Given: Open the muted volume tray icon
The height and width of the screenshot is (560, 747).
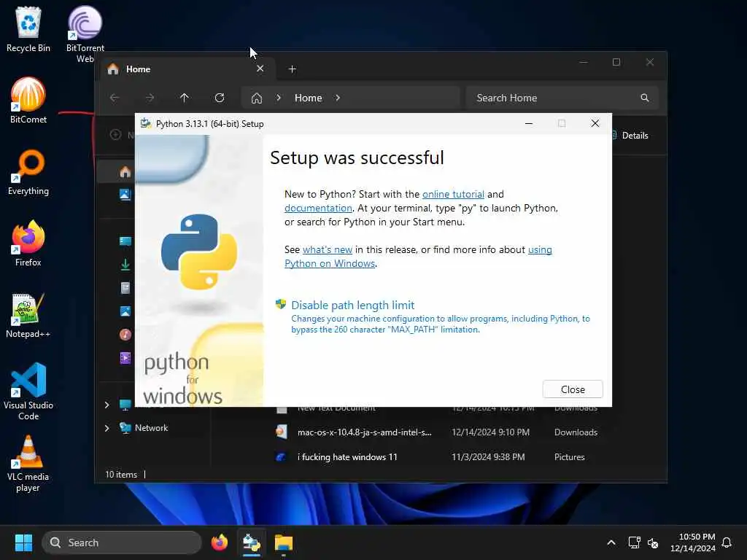Looking at the screenshot, I should tap(653, 542).
